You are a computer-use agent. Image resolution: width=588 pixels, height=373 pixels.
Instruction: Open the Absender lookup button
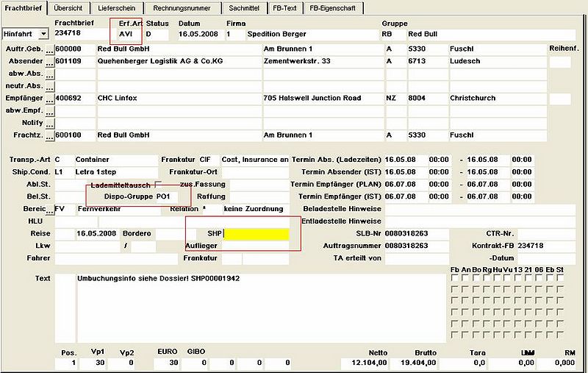point(49,63)
